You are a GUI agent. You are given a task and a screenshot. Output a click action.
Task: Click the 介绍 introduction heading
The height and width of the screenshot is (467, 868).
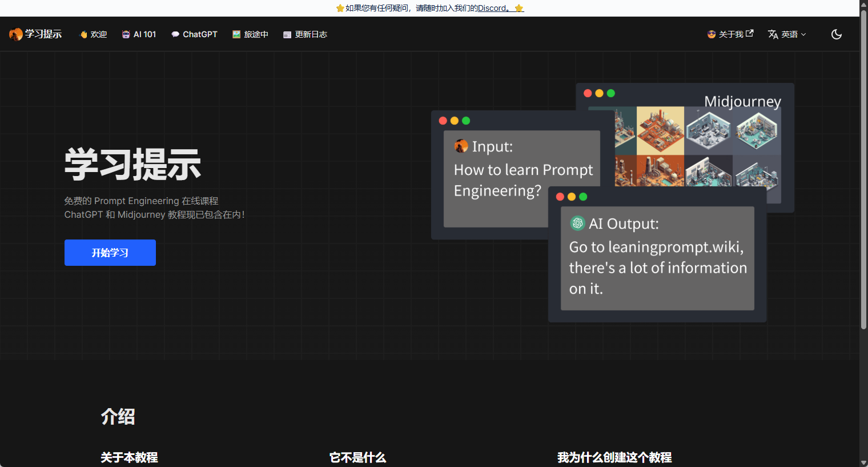[118, 417]
